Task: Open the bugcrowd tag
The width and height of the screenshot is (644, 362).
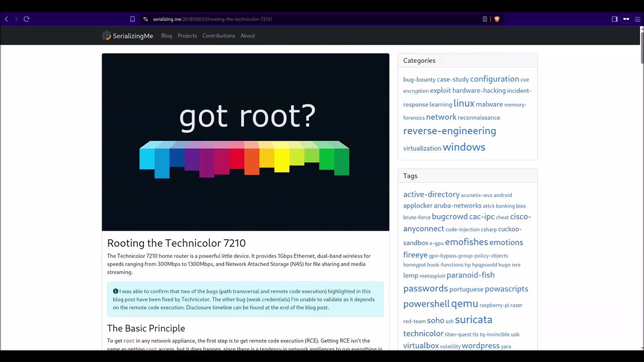Action: click(x=450, y=217)
